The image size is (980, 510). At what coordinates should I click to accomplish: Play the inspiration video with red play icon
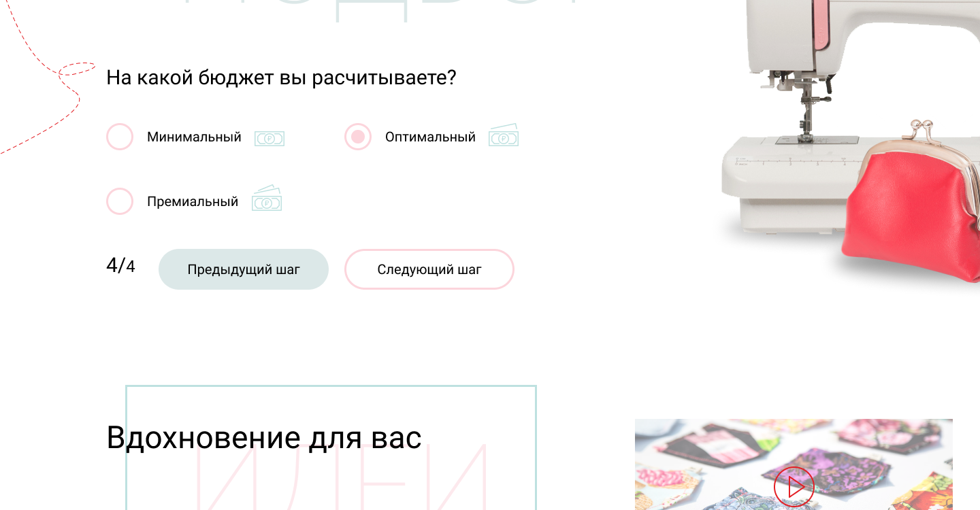(794, 487)
